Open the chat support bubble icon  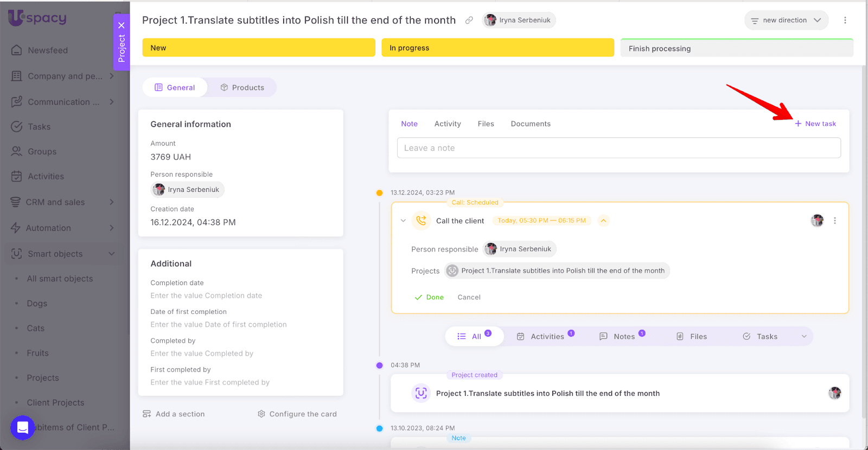click(x=22, y=428)
